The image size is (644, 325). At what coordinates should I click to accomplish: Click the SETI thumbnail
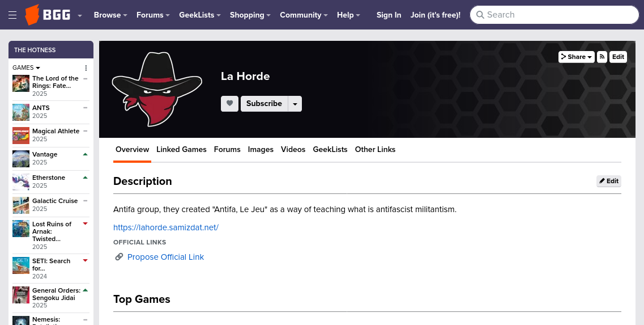tap(21, 266)
